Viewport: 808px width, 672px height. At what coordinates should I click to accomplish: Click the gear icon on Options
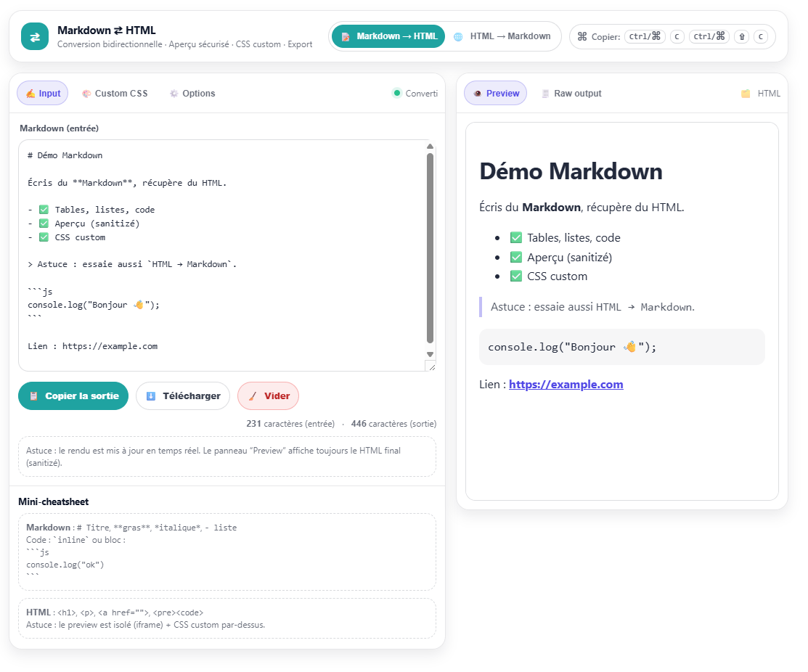point(174,94)
